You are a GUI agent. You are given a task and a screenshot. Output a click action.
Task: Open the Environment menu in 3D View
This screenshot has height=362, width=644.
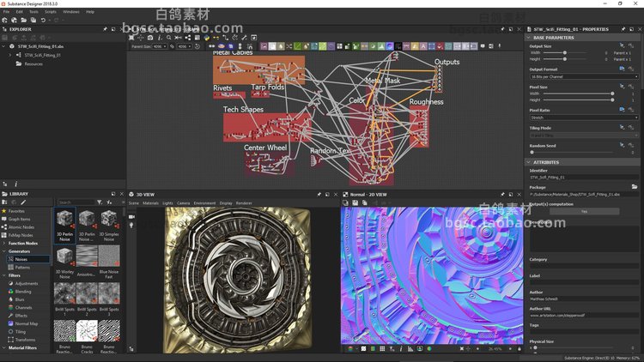[x=204, y=203]
